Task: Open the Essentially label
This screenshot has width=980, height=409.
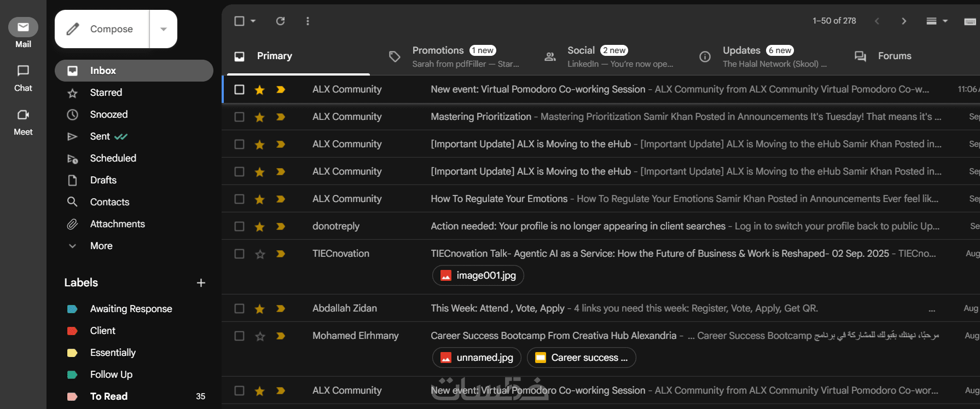Action: pos(134,353)
